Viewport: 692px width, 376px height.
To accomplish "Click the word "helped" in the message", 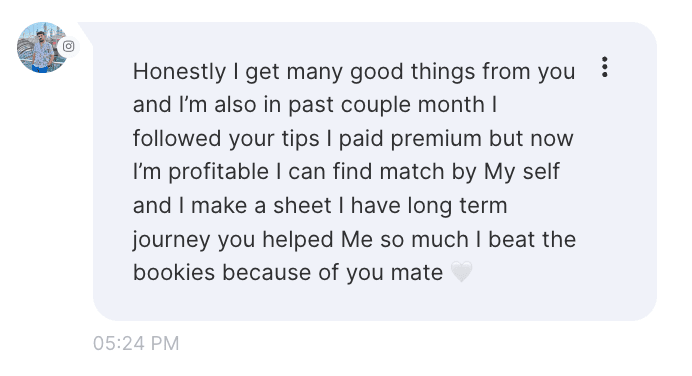I will (x=298, y=240).
